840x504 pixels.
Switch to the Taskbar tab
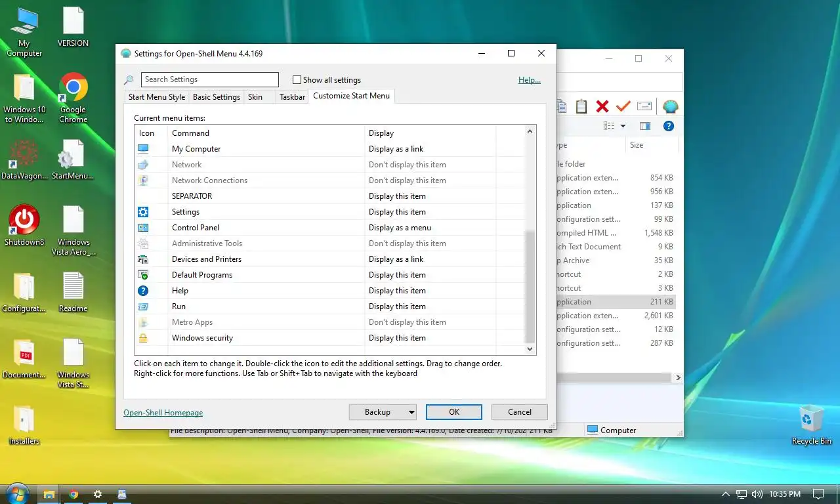pos(292,97)
